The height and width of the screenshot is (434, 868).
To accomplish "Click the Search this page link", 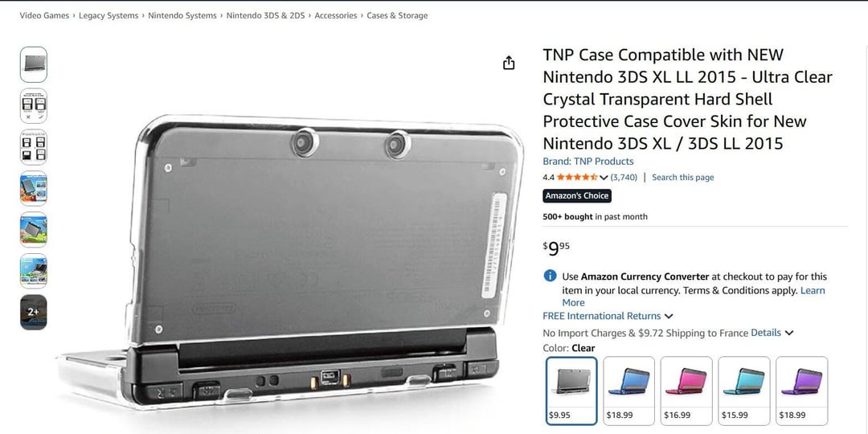I will [x=682, y=177].
